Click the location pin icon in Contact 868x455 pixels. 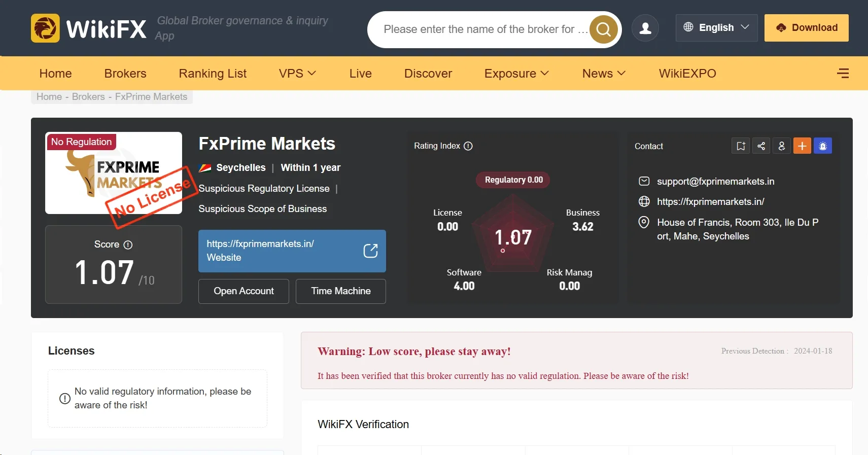tap(644, 222)
